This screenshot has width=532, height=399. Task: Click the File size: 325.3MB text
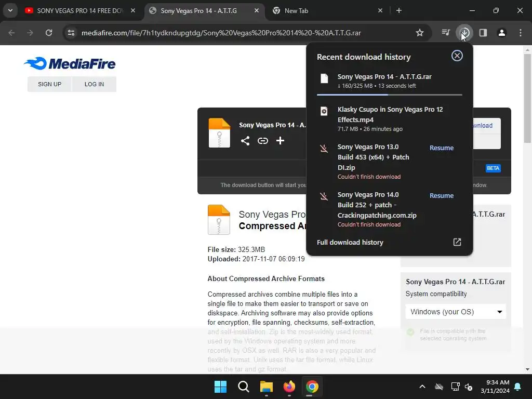click(236, 249)
